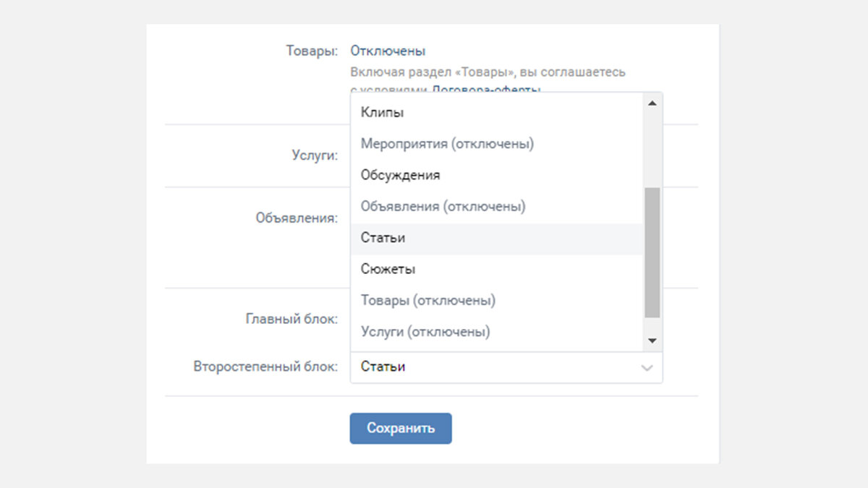The image size is (868, 488).
Task: Click highlighted Статьи option in the list
Action: click(383, 238)
